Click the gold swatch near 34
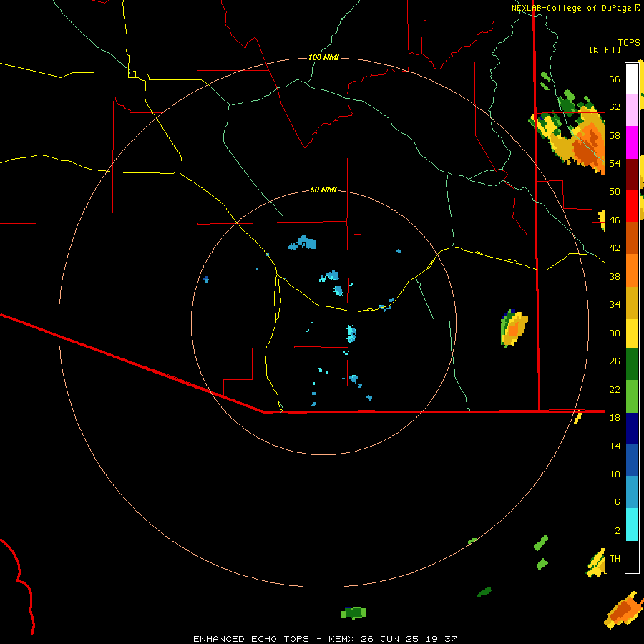 click(632, 303)
